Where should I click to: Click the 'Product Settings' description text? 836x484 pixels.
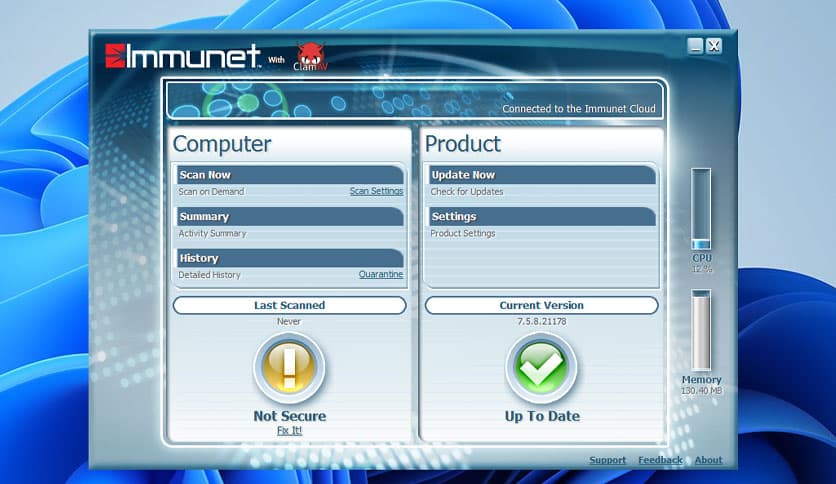coord(463,233)
